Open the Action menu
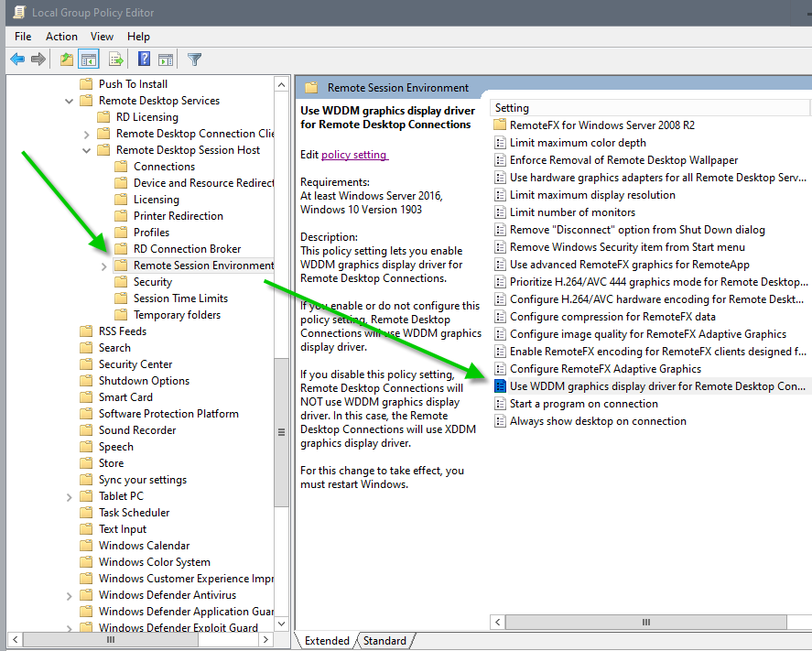 coord(61,37)
